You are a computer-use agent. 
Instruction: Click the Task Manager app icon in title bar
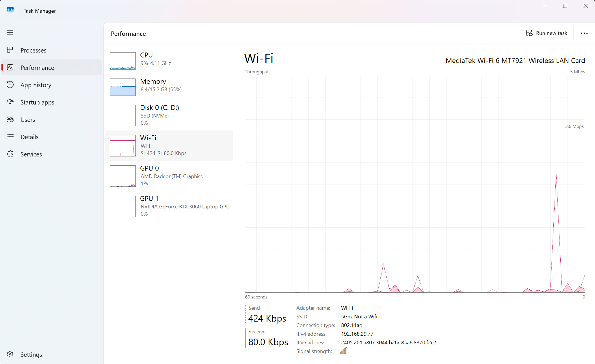point(10,10)
